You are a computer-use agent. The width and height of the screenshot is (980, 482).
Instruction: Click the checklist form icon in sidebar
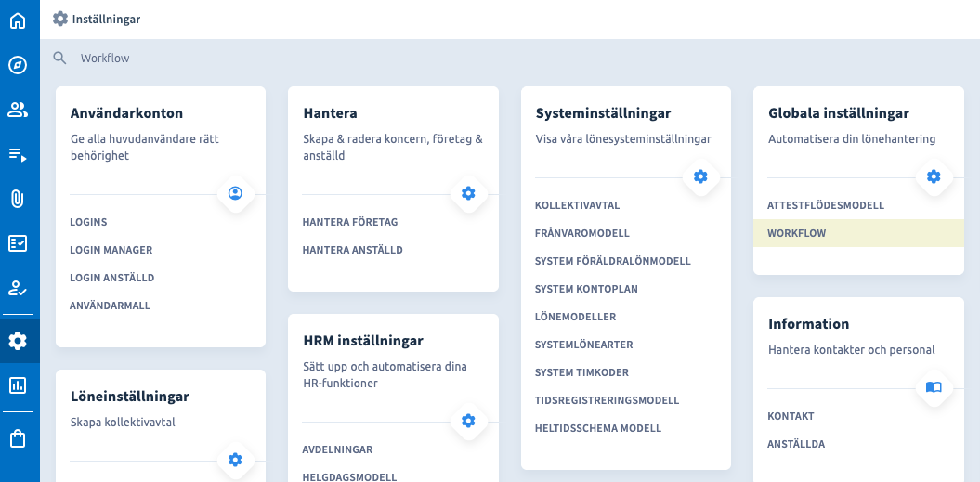point(18,243)
